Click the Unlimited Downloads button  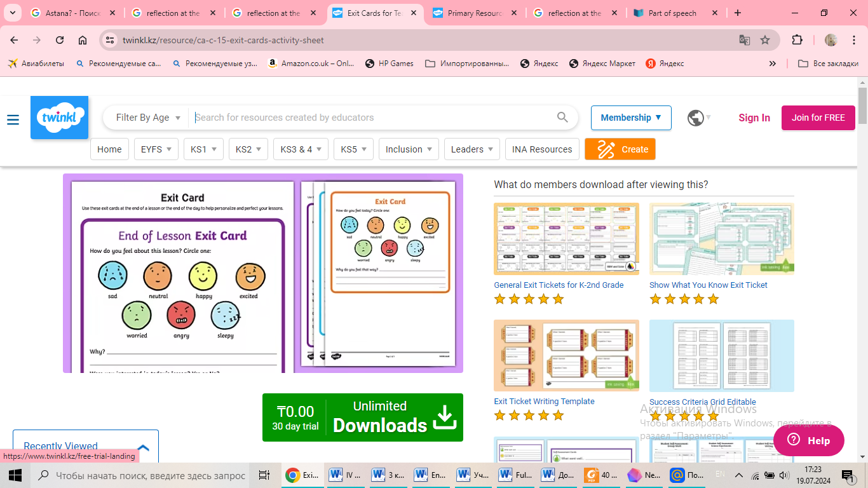pos(363,417)
